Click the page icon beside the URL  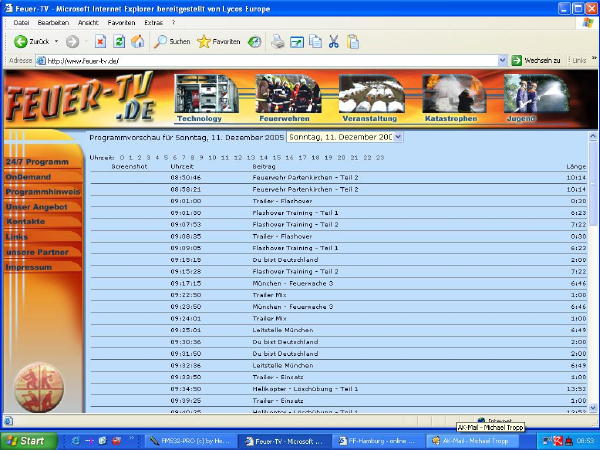(41, 61)
